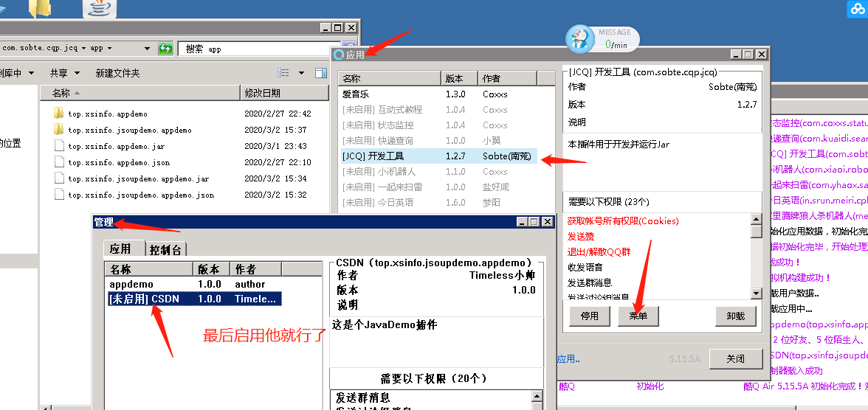Click the 卸载 button in 应用 window
The width and height of the screenshot is (868, 410).
pyautogui.click(x=736, y=316)
